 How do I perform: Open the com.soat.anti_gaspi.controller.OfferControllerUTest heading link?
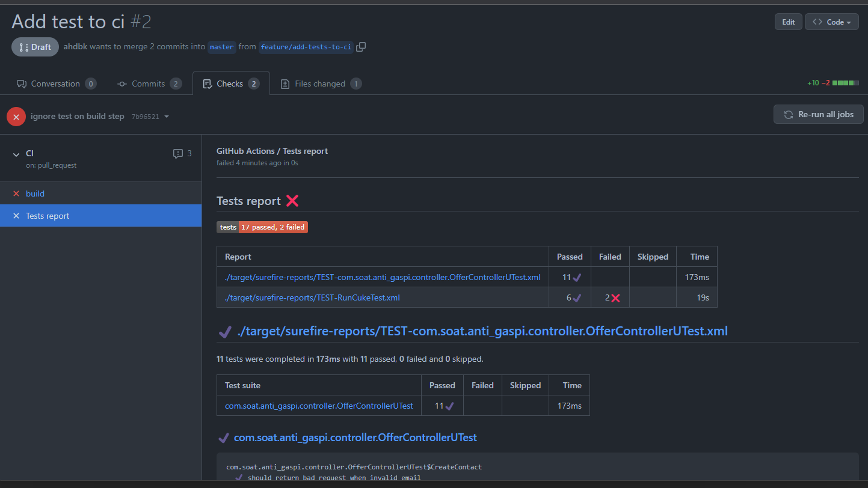[356, 438]
